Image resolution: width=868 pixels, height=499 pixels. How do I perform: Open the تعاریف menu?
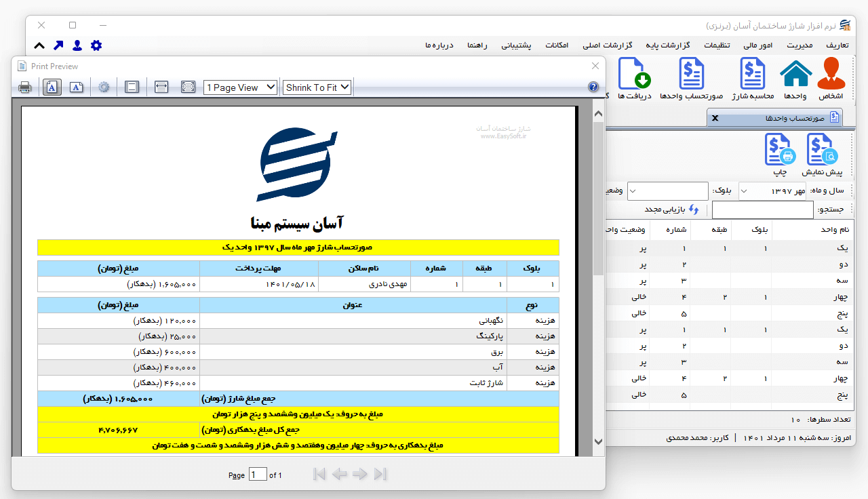837,45
